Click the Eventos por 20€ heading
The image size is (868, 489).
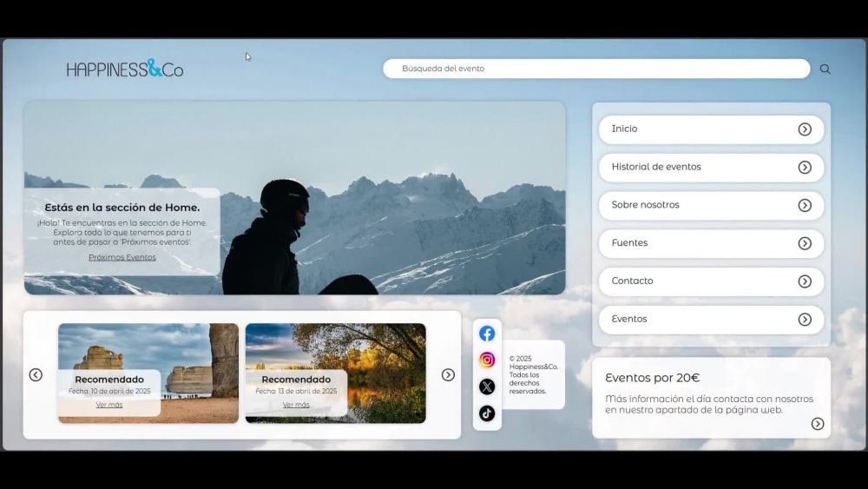point(652,378)
